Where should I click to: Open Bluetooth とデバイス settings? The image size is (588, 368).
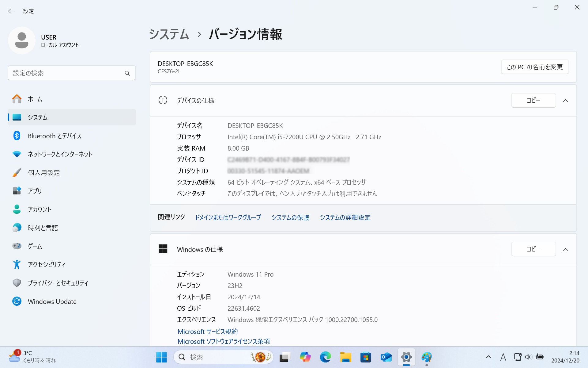coord(72,136)
